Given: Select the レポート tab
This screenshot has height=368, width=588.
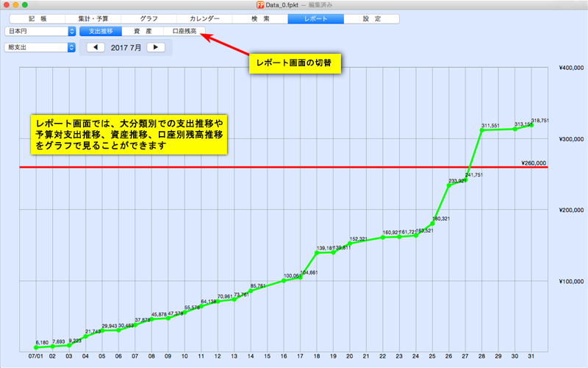Looking at the screenshot, I should point(315,18).
